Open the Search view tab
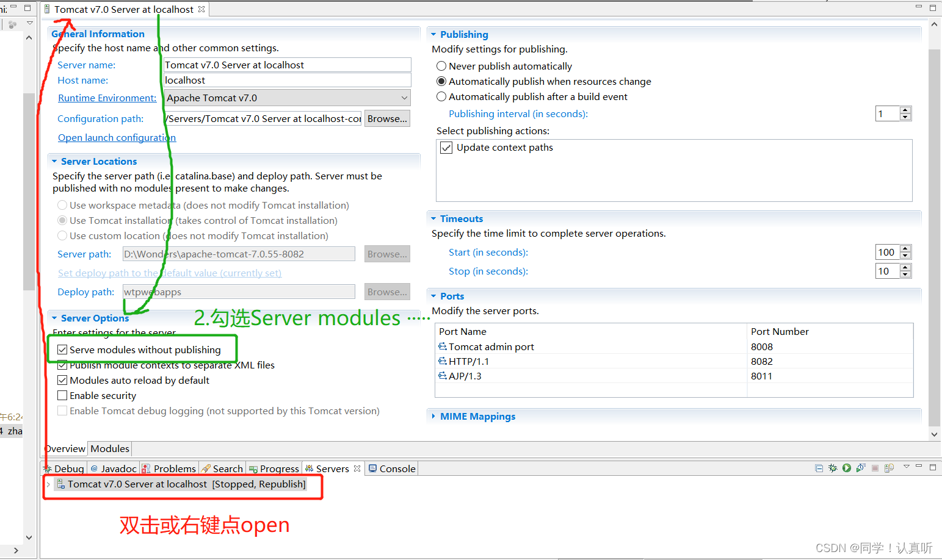This screenshot has width=942, height=560. tap(222, 468)
